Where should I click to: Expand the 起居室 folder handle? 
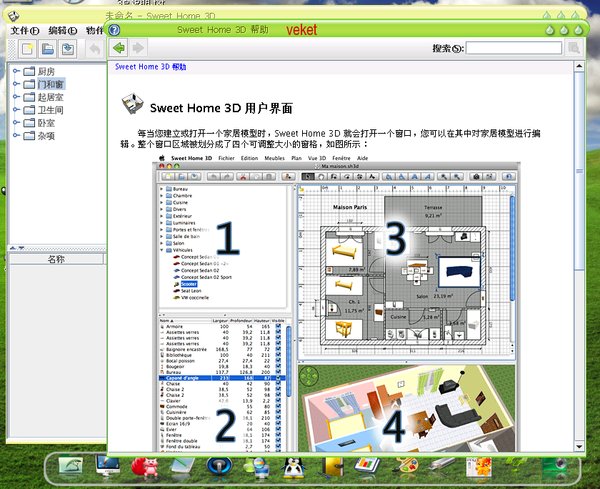tap(16, 96)
